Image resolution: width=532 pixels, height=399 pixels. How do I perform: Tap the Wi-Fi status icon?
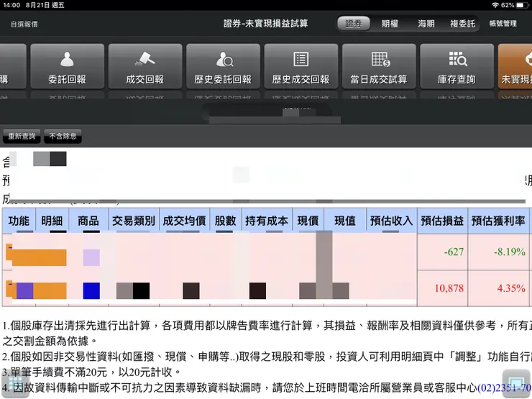click(x=495, y=5)
